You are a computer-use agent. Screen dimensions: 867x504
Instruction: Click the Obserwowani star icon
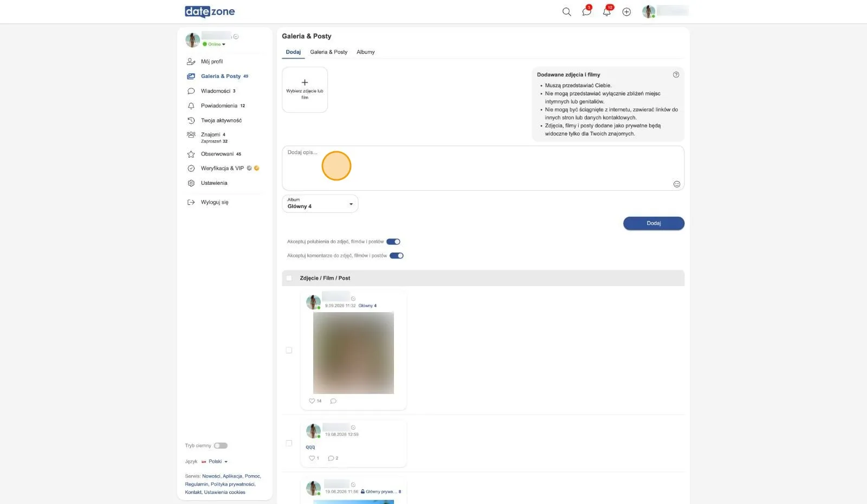click(191, 154)
